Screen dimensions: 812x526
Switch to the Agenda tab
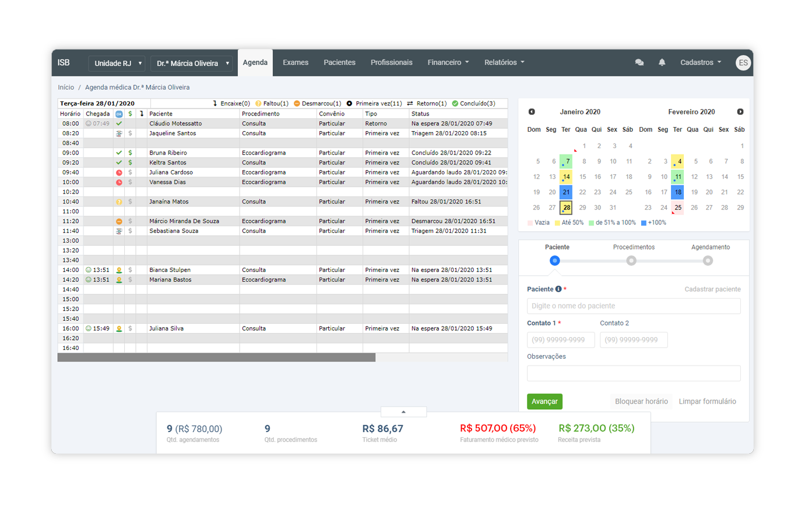point(255,62)
